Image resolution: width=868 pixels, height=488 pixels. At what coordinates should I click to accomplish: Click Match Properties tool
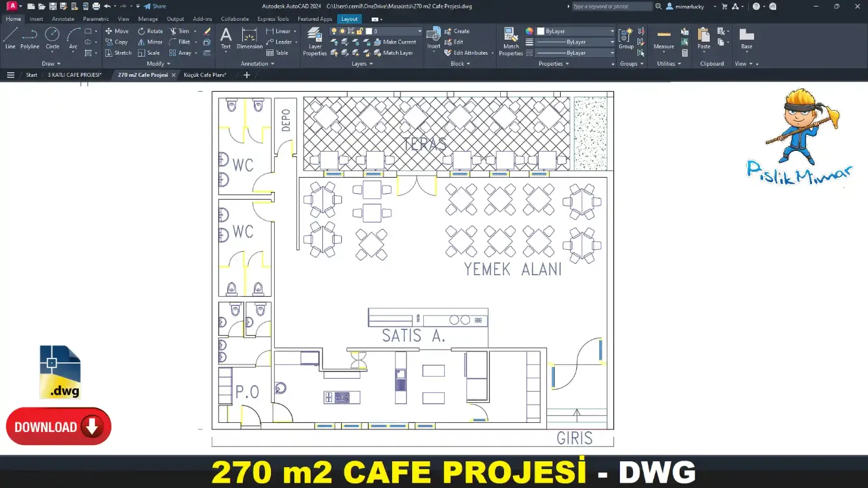click(x=511, y=42)
